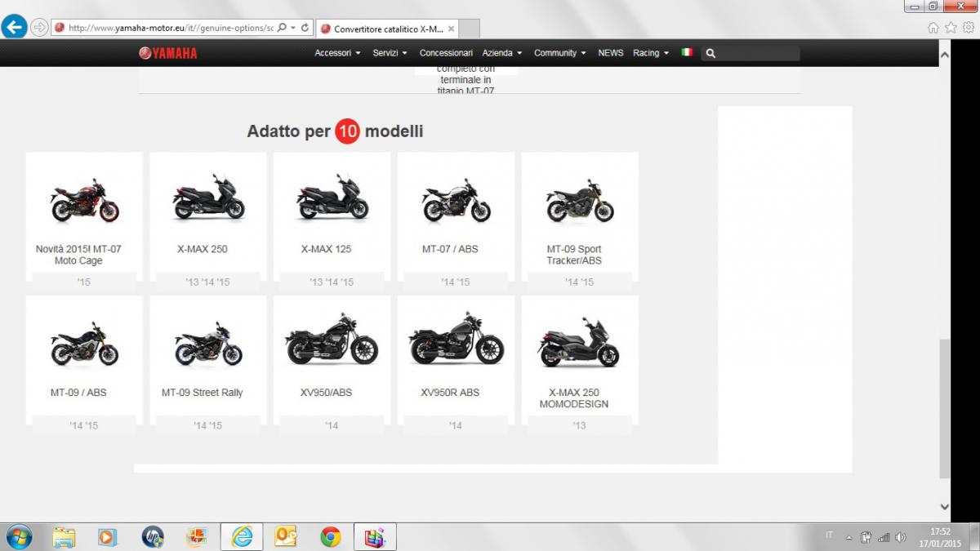Click the vertical scrollbar thumb
The height and width of the screenshot is (551, 980).
[945, 408]
